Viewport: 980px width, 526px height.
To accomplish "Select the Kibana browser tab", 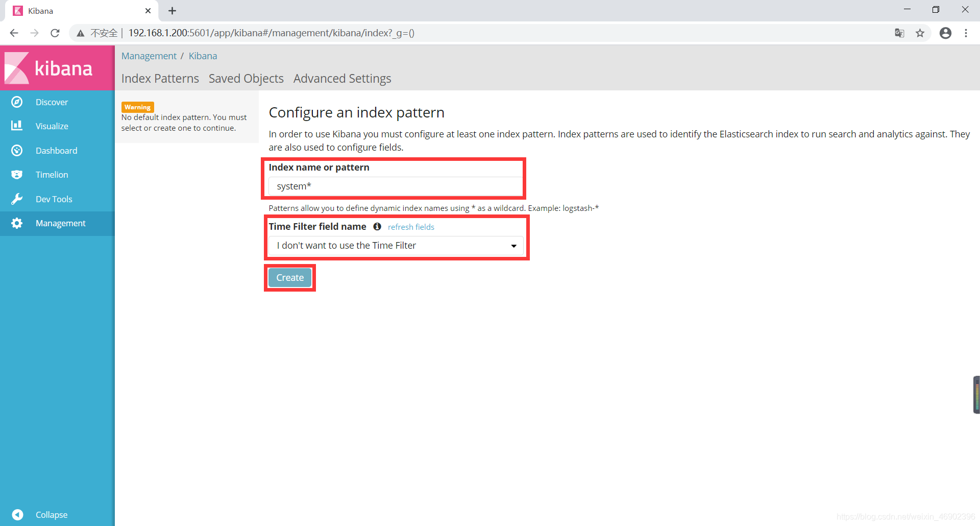I will click(x=82, y=11).
